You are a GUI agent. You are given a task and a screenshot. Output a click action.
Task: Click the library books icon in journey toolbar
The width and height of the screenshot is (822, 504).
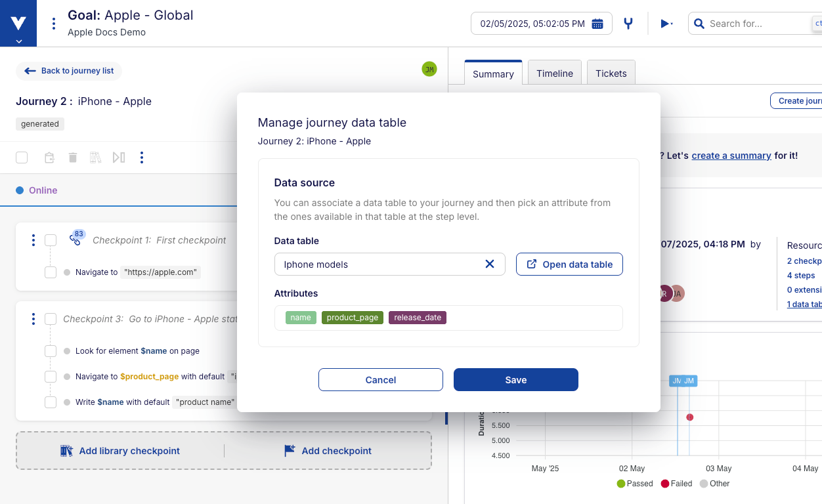coord(96,157)
